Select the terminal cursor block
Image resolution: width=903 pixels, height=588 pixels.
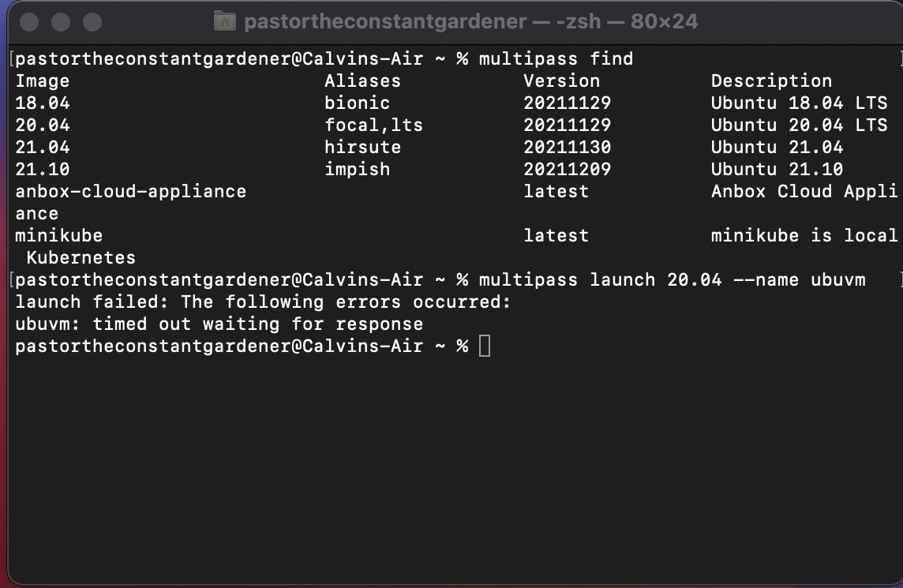[x=485, y=345]
